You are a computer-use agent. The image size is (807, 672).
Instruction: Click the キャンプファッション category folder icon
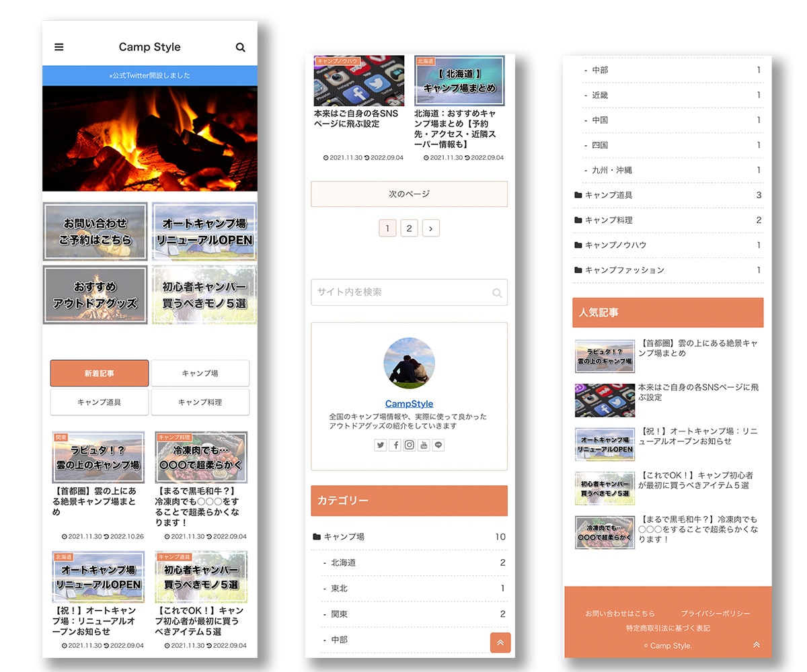(x=578, y=269)
